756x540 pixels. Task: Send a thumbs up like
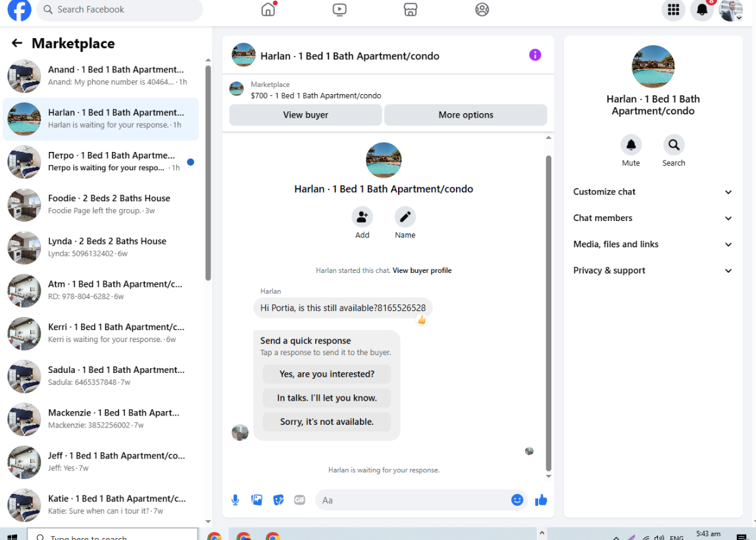click(x=541, y=500)
